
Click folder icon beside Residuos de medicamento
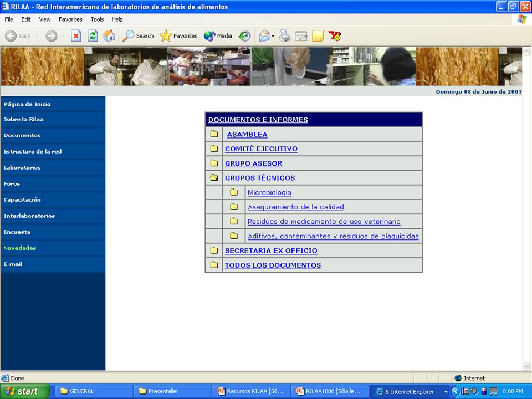pos(233,221)
